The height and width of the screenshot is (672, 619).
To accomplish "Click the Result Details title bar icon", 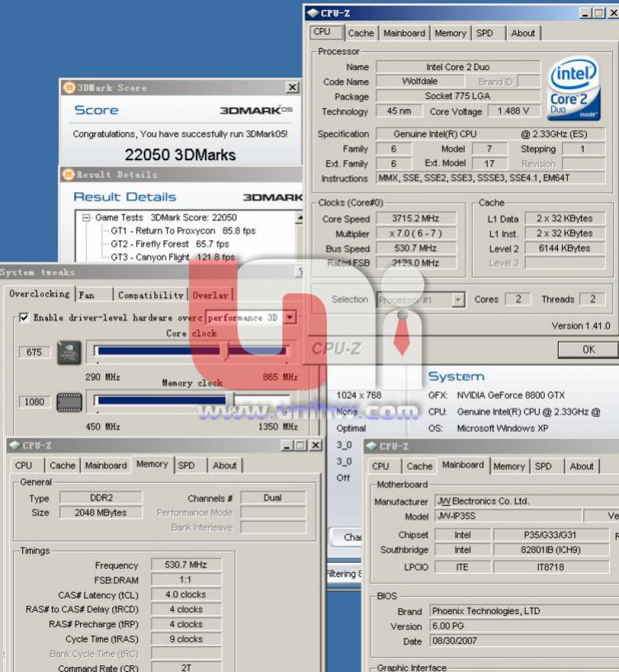I will [x=68, y=175].
